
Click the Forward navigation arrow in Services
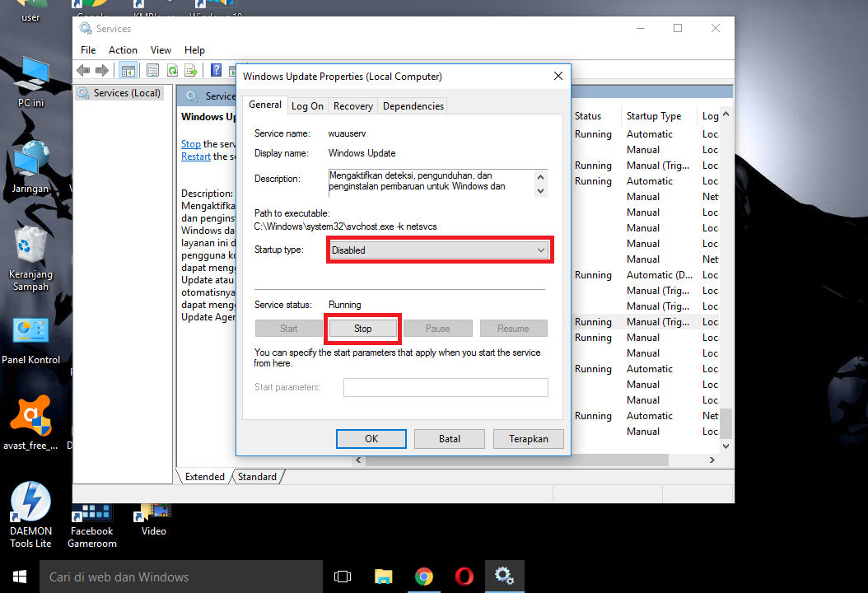point(102,70)
